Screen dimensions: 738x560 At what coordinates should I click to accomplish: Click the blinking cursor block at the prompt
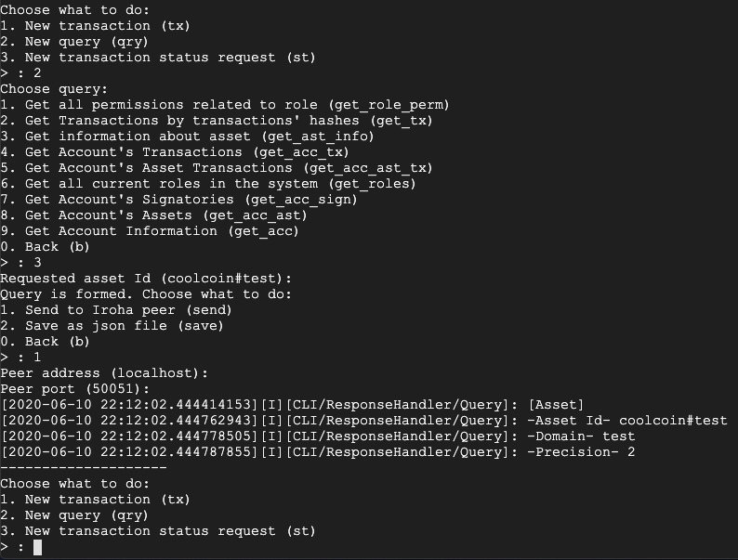[37, 548]
